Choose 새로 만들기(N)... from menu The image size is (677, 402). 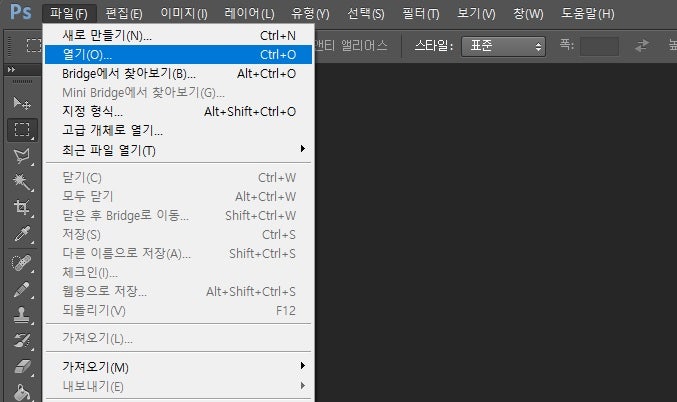click(x=178, y=35)
